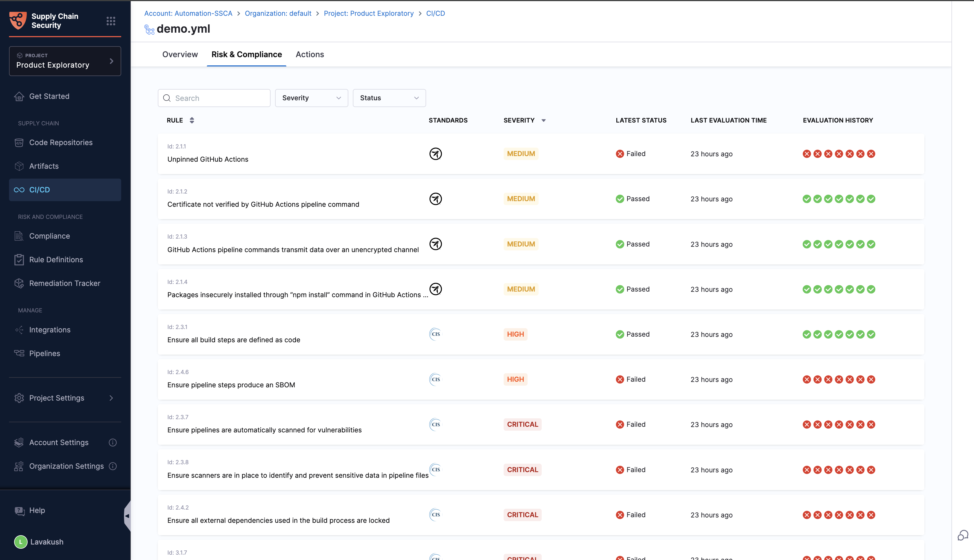Click the Organization Settings info icon
Screen dimensions: 974x560
click(x=113, y=466)
